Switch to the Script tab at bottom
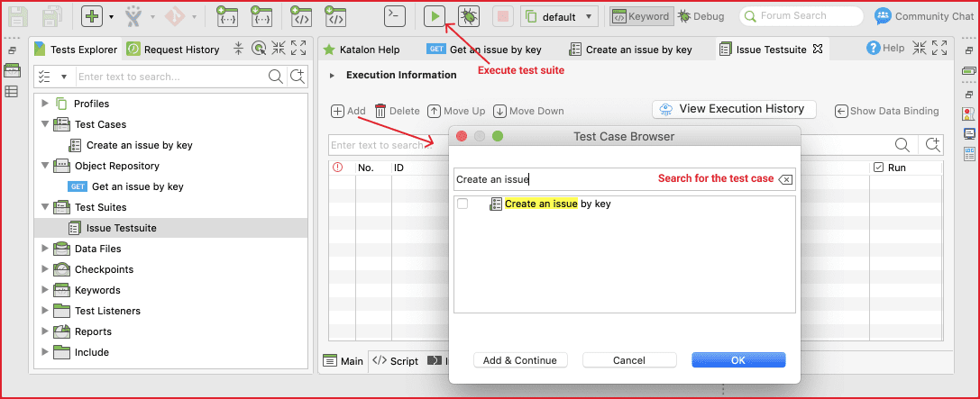The height and width of the screenshot is (399, 980). coord(395,361)
